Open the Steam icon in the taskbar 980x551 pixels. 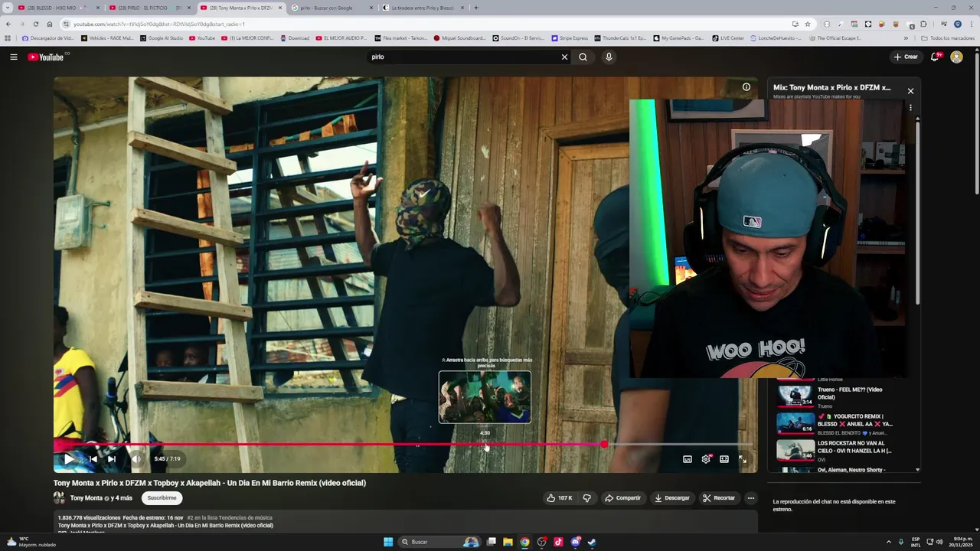[x=592, y=542]
